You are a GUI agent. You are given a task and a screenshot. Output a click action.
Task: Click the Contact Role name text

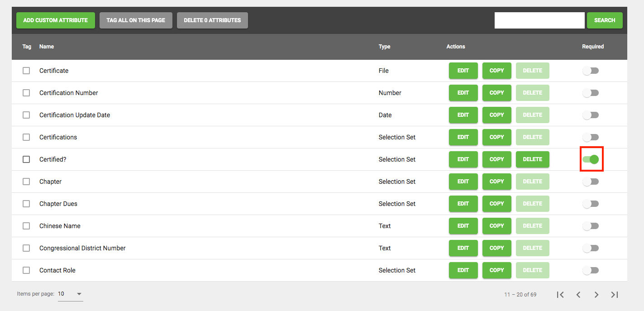point(57,270)
